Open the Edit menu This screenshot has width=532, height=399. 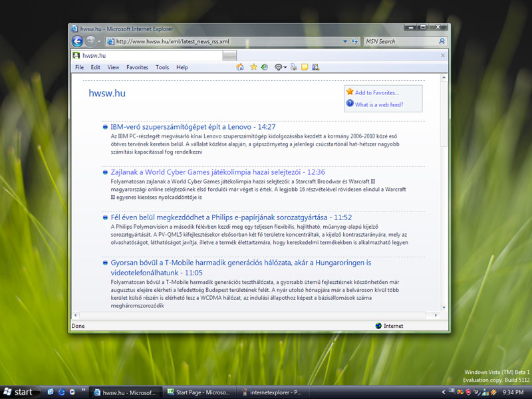pyautogui.click(x=95, y=67)
